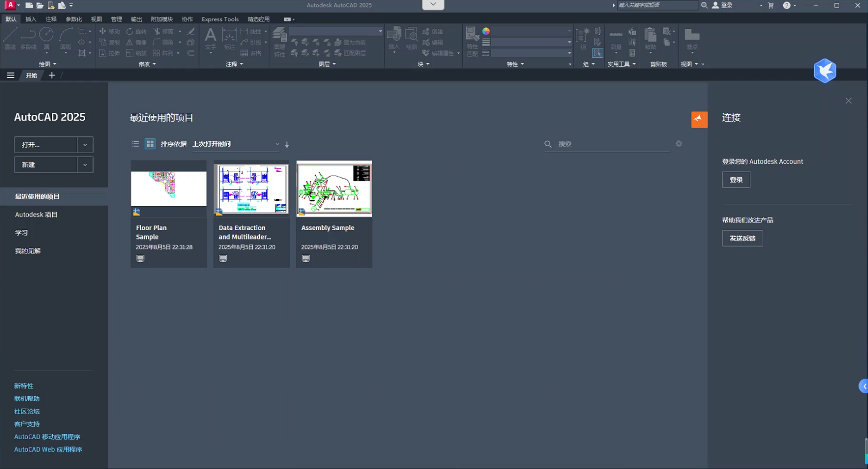Click the Move (移动) tool
The width and height of the screenshot is (868, 469).
(110, 31)
